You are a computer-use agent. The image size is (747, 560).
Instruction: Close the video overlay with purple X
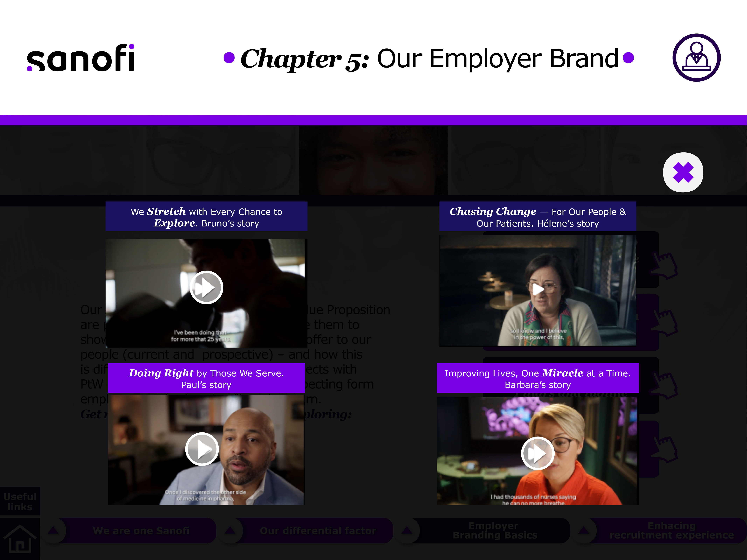pos(683,173)
